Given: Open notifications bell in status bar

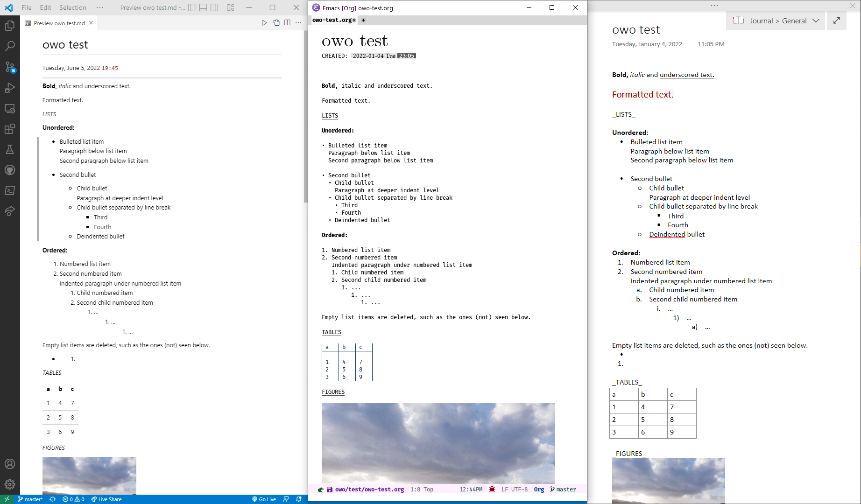Looking at the screenshot, I should 299,499.
